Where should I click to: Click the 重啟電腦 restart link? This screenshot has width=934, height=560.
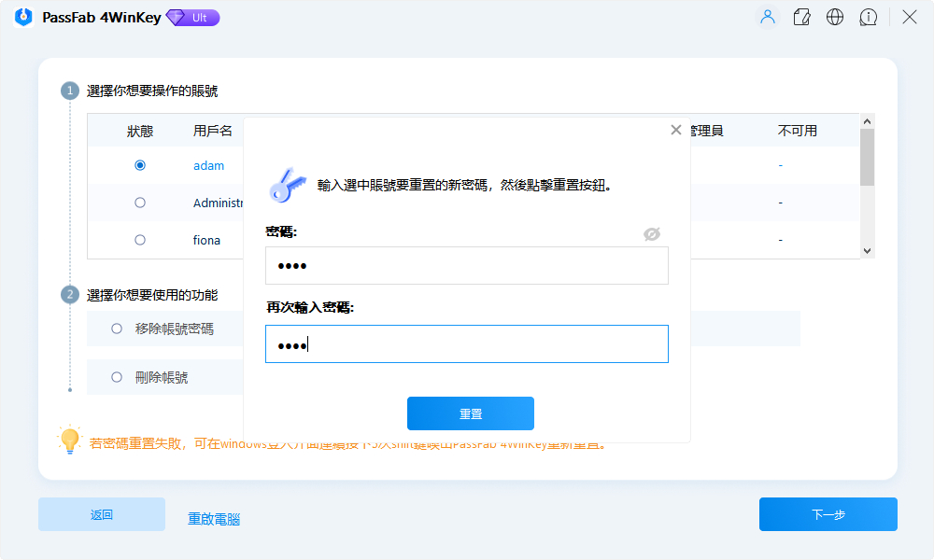214,519
